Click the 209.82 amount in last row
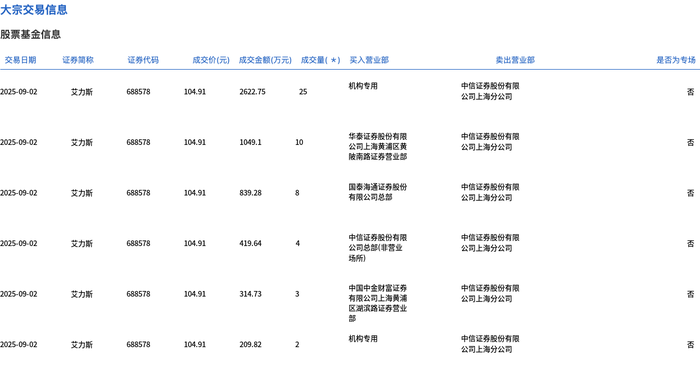Viewport: 700px width, 373px height. click(x=250, y=344)
